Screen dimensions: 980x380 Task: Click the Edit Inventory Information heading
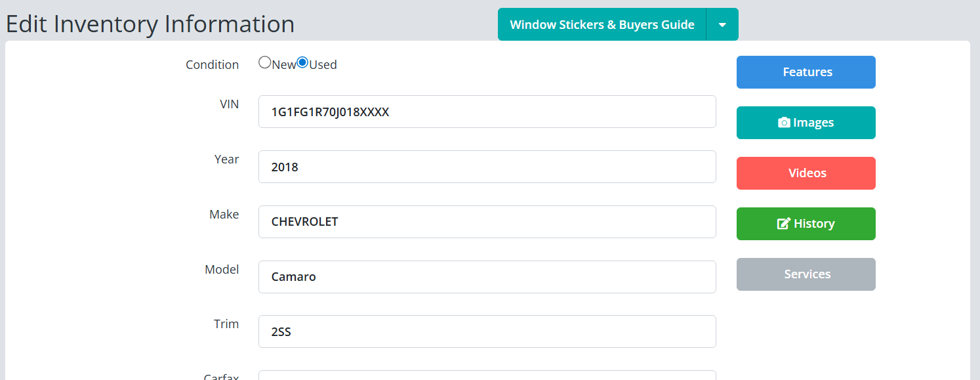click(x=150, y=24)
